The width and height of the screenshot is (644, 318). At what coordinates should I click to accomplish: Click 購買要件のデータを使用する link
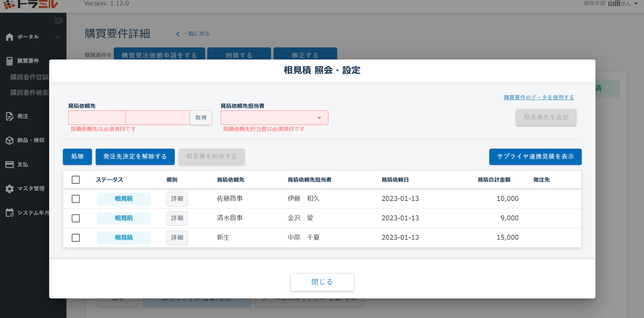coord(539,98)
